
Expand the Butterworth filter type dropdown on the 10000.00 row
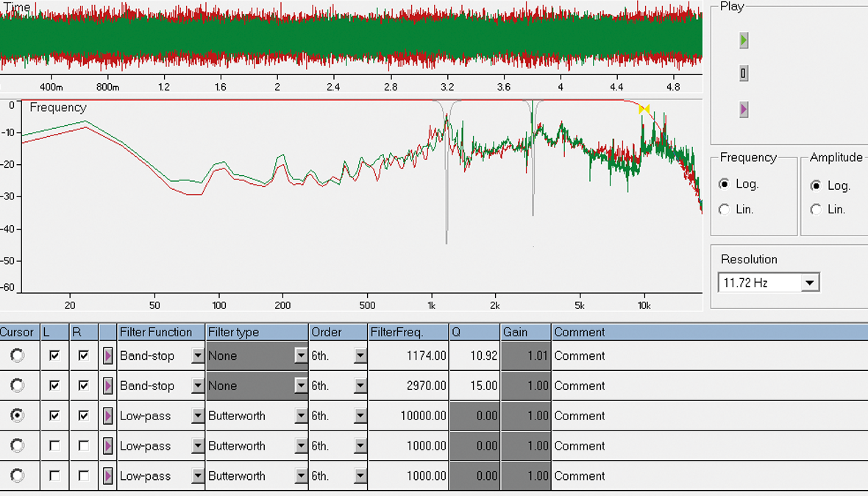pyautogui.click(x=300, y=417)
